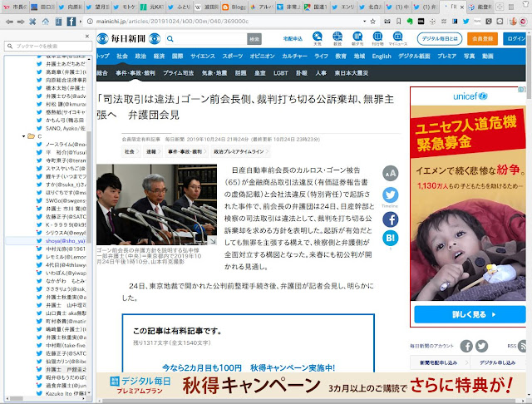View site info icon left of mainichi.jp URL

90,22
